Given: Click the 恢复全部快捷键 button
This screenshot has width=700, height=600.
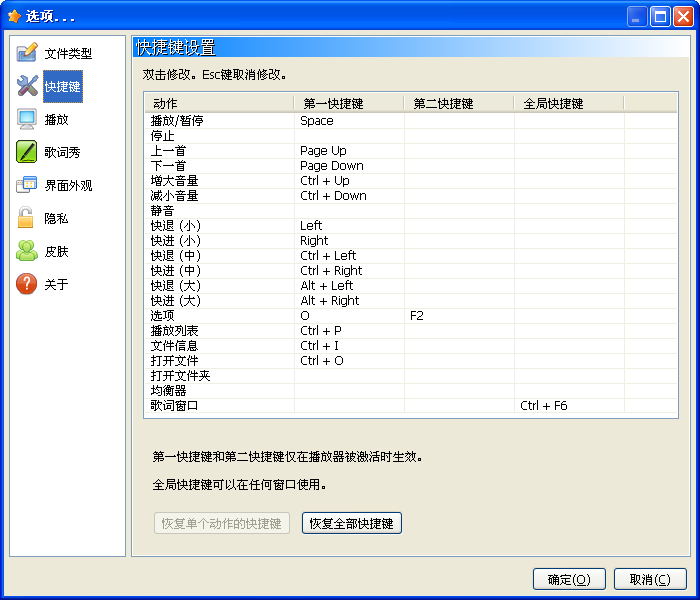Looking at the screenshot, I should (x=351, y=523).
